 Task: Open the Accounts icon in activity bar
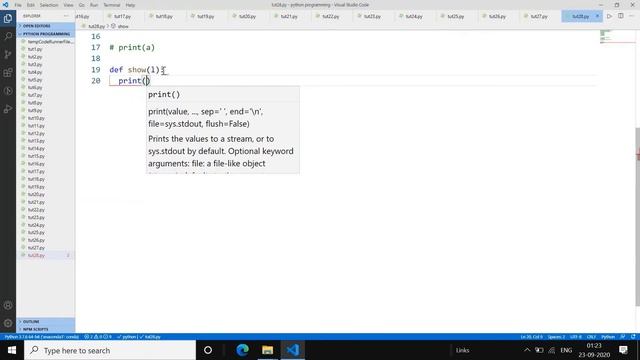(x=8, y=305)
